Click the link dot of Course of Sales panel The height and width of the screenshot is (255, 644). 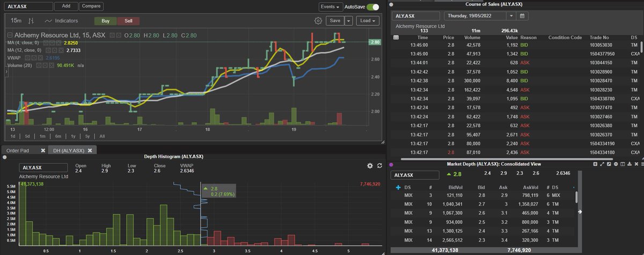point(391,5)
